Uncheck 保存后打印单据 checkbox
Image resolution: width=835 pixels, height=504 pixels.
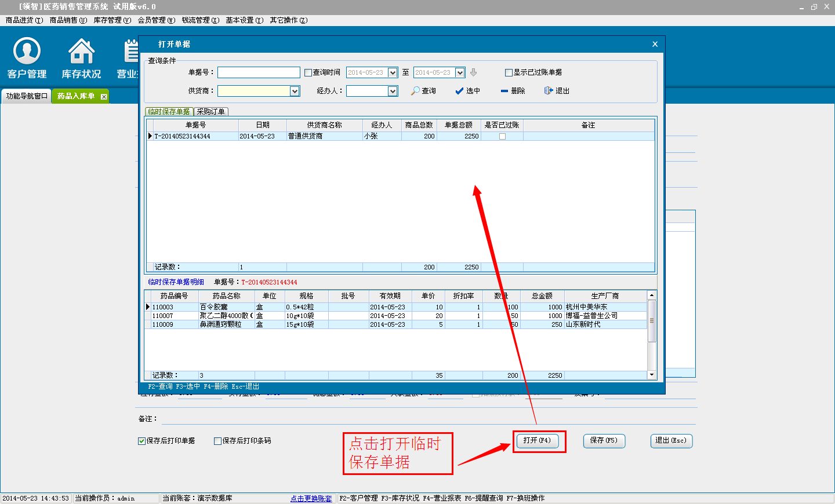pos(141,441)
